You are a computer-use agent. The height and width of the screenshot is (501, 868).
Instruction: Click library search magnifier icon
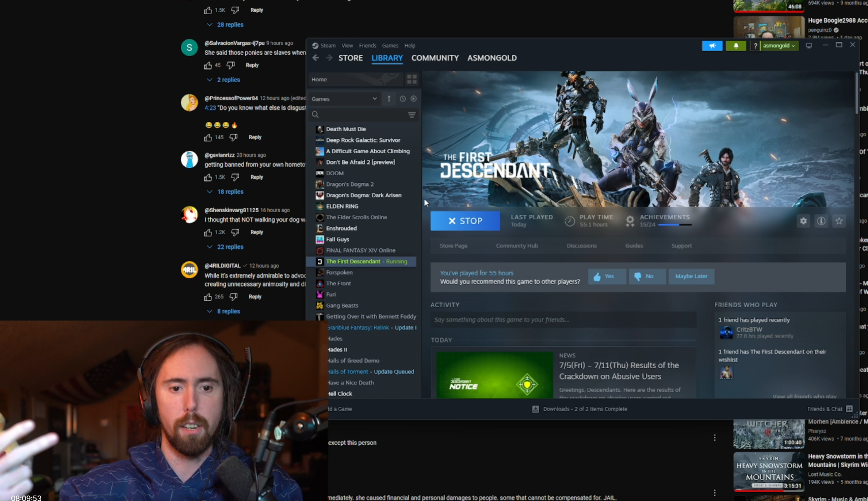[315, 115]
